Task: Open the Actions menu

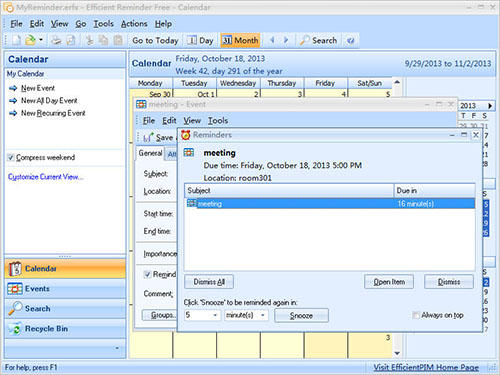Action: [134, 24]
